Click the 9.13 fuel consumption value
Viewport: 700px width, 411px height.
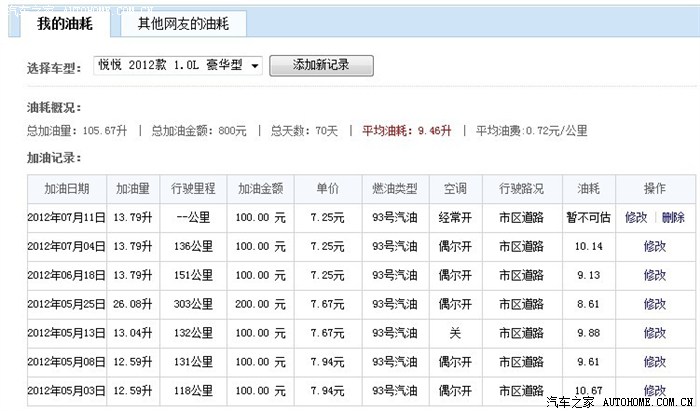(x=588, y=275)
